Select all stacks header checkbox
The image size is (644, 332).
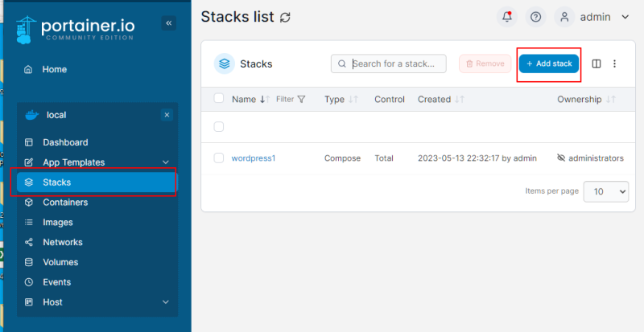[219, 98]
